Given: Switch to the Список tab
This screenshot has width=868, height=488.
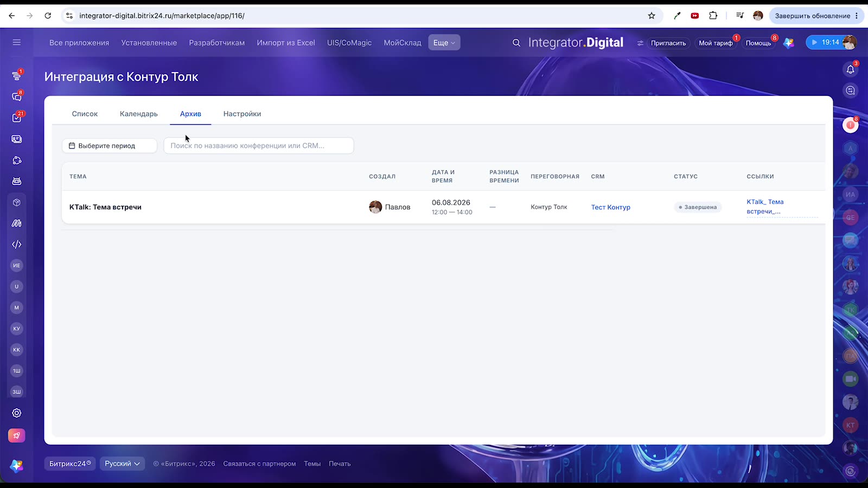Looking at the screenshot, I should [85, 114].
